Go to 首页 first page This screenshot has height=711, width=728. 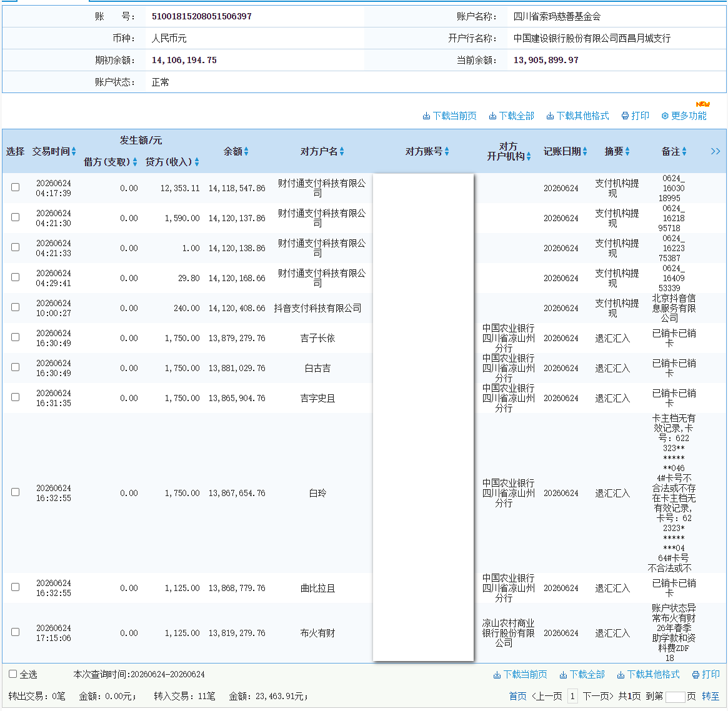coord(517,696)
